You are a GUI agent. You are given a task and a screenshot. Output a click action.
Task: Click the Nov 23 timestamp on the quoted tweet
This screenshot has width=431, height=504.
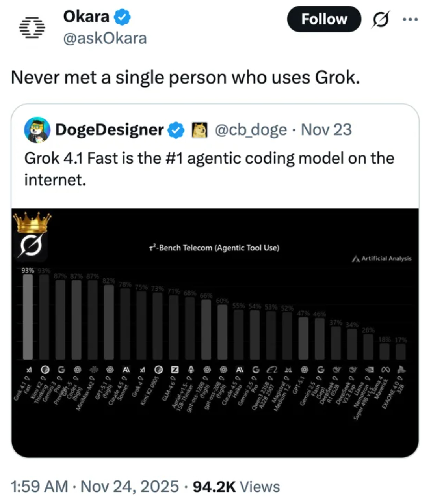pos(326,129)
